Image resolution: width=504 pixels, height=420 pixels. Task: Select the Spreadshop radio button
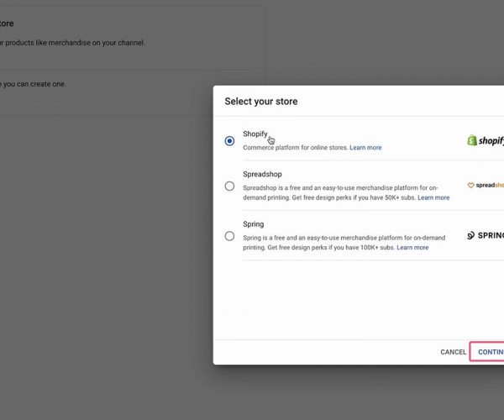coord(229,186)
